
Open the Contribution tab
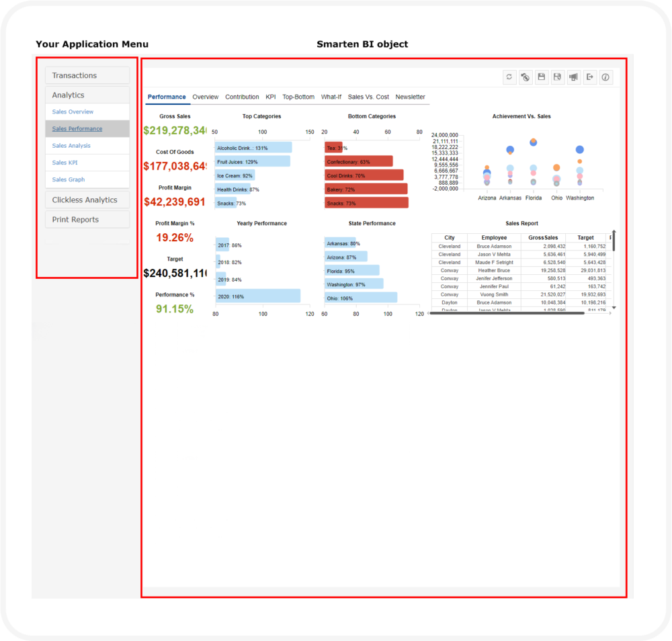(x=242, y=97)
